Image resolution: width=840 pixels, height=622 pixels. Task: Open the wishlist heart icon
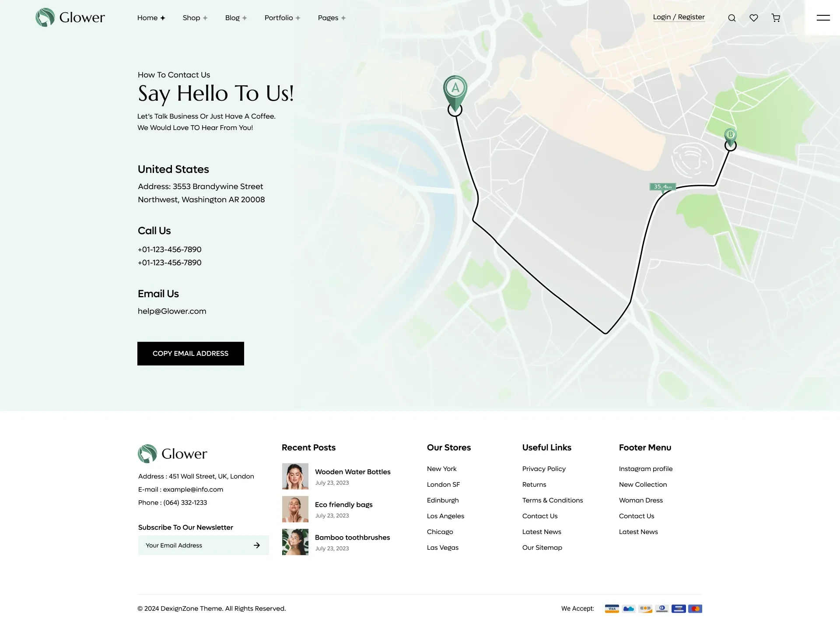pyautogui.click(x=754, y=18)
